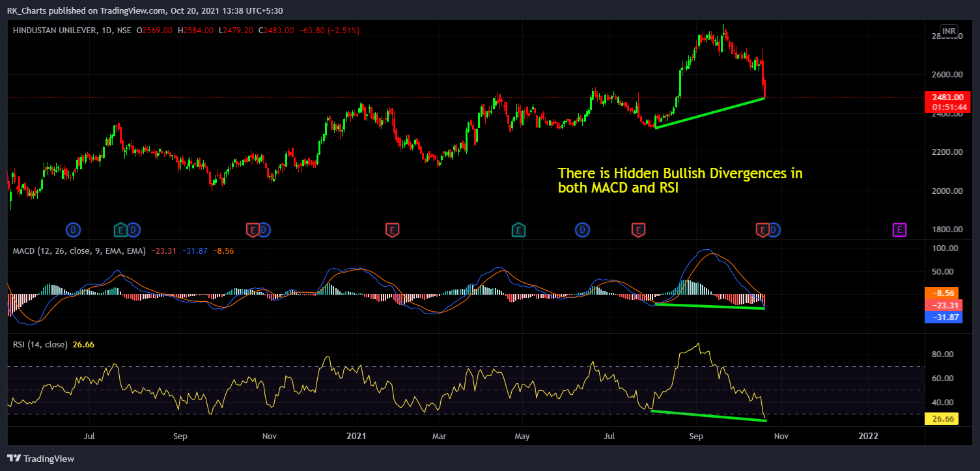980x471 pixels.
Task: Click the -63.80 (-2.51%) change value
Action: tap(329, 31)
